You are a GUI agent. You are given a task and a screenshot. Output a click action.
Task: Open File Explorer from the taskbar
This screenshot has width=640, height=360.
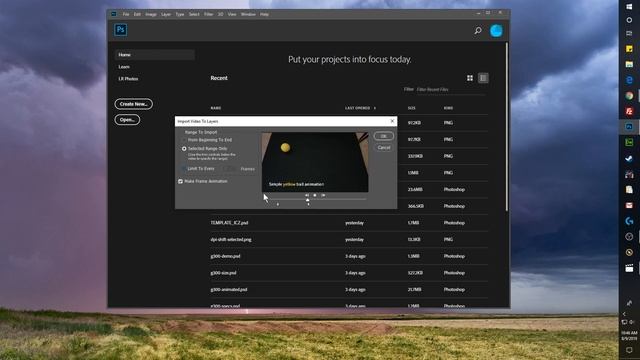click(629, 64)
